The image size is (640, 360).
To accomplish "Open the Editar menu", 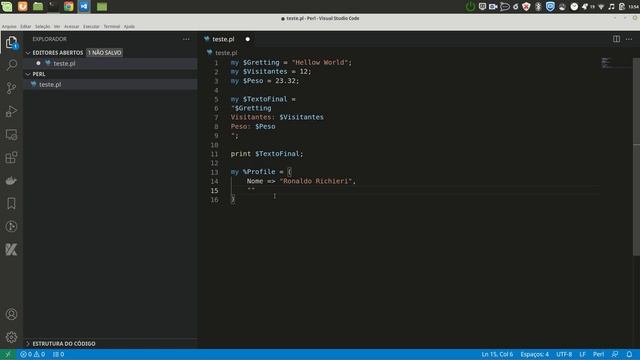I will 26,27.
